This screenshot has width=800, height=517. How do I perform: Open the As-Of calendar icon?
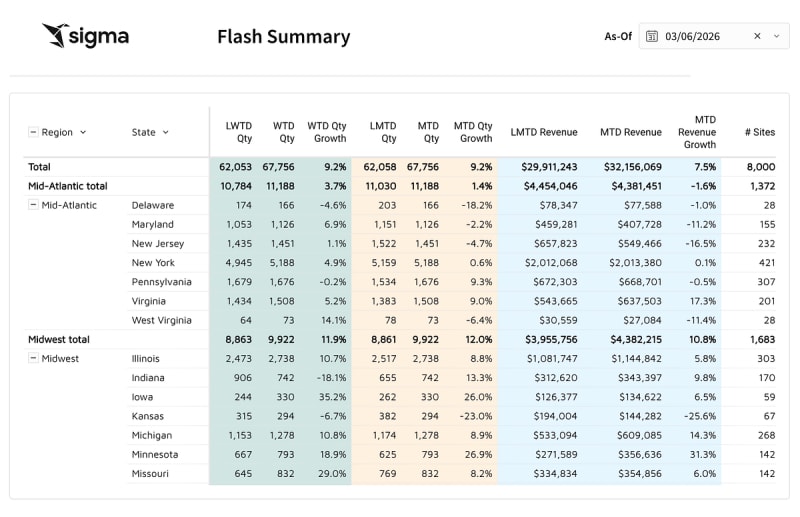652,36
